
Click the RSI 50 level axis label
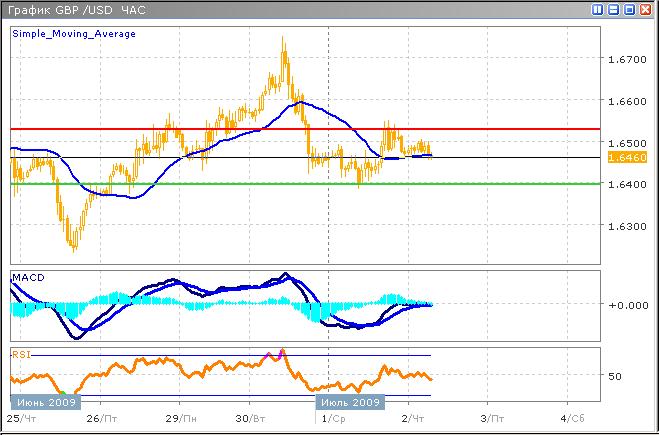tap(616, 377)
